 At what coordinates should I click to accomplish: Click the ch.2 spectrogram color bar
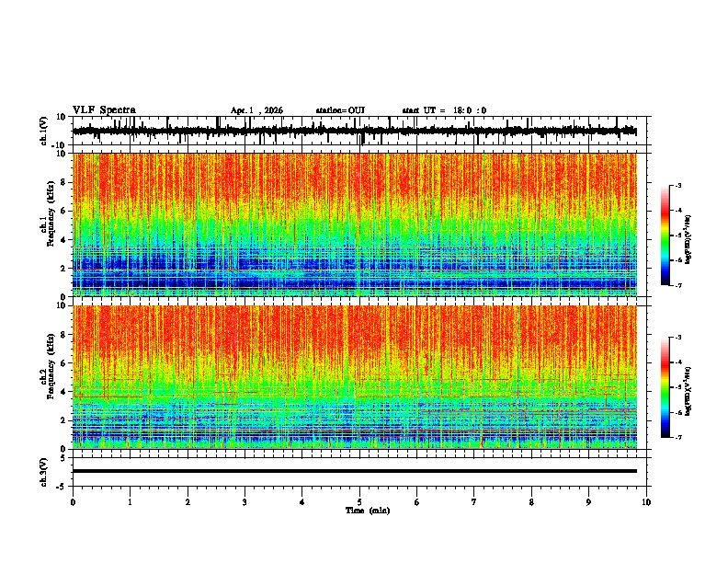(665, 387)
